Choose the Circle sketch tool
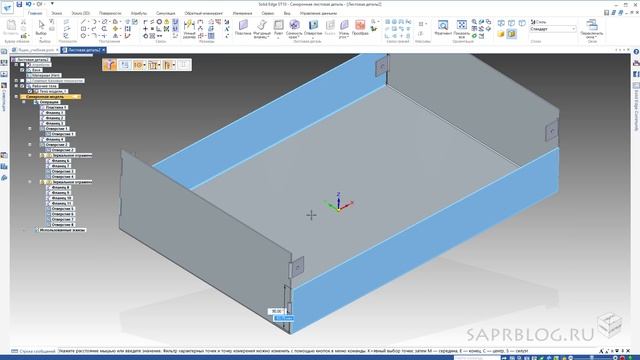This screenshot has height=360, width=640. [x=83, y=36]
